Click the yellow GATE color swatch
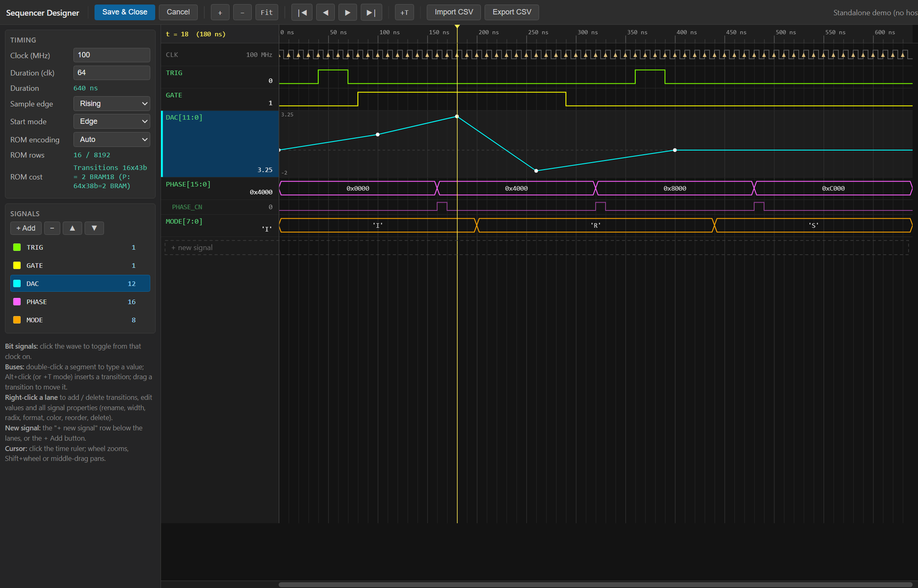This screenshot has width=918, height=588. [x=17, y=266]
